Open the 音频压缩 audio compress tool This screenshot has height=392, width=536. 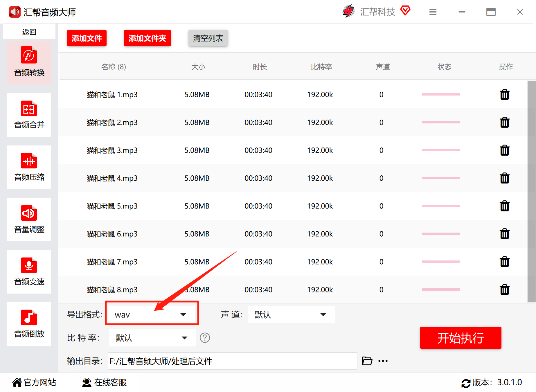(29, 167)
